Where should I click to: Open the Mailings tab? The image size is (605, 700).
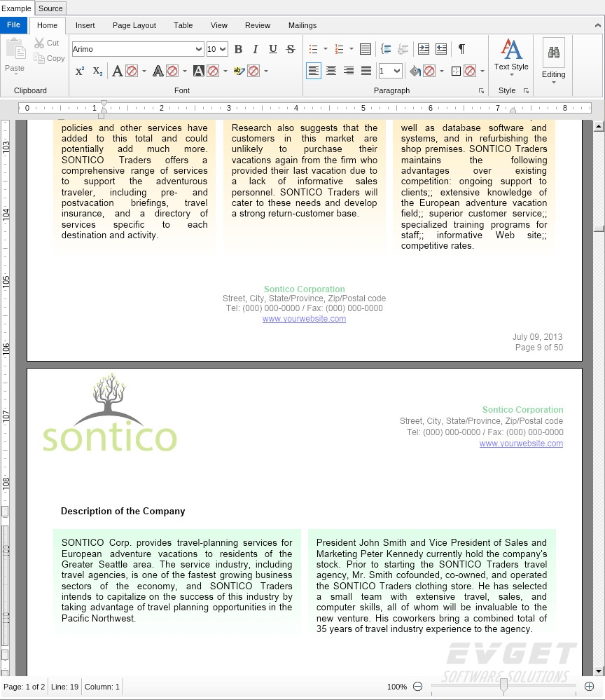point(302,25)
